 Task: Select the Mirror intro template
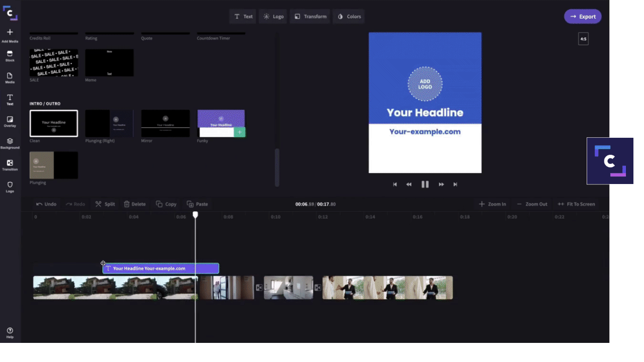(x=166, y=123)
